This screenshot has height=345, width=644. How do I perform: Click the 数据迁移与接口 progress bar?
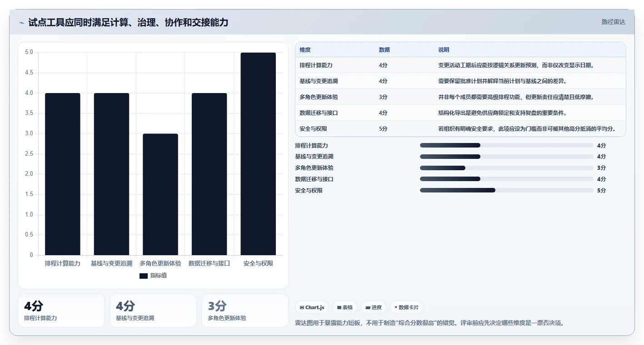(507, 179)
